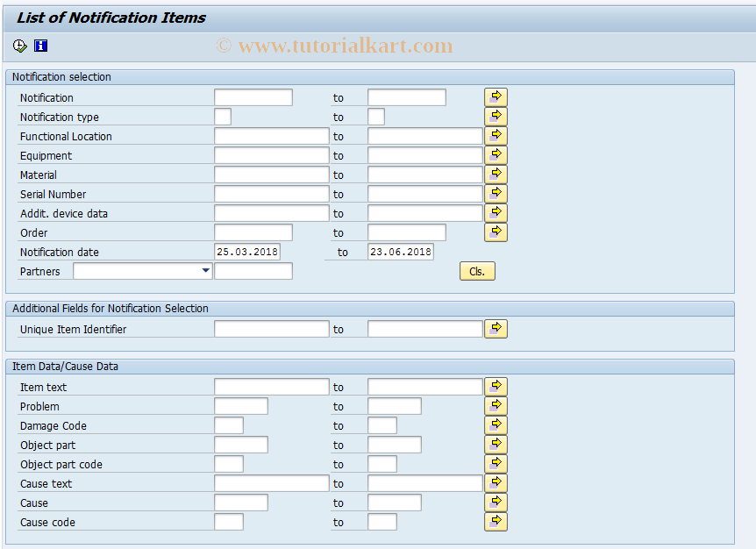Open multiple selection for Functional Location
The width and height of the screenshot is (756, 549).
(496, 135)
